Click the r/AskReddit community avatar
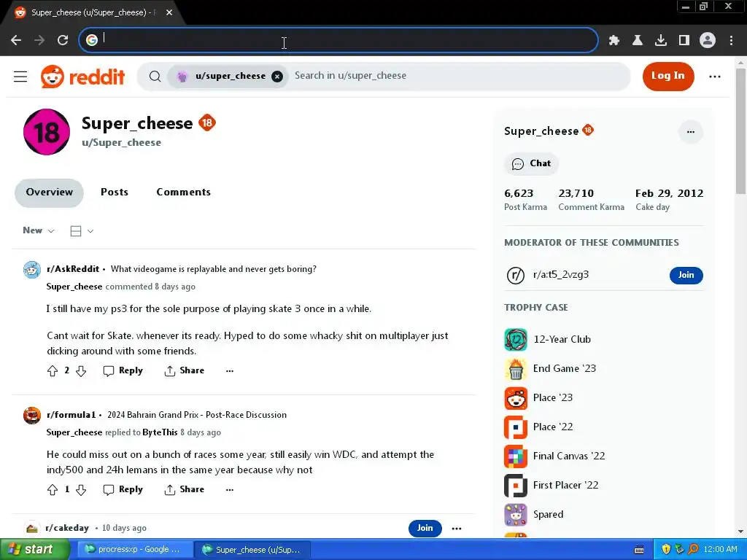 [x=32, y=270]
